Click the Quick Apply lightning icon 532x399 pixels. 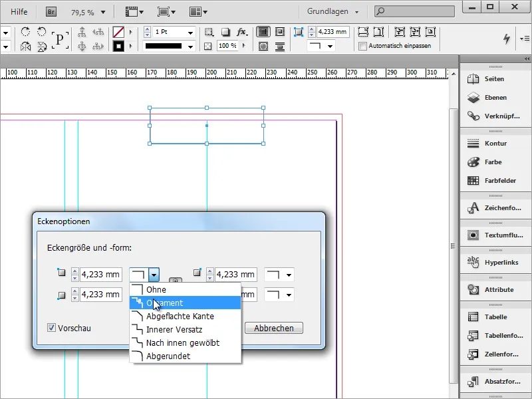tap(507, 39)
